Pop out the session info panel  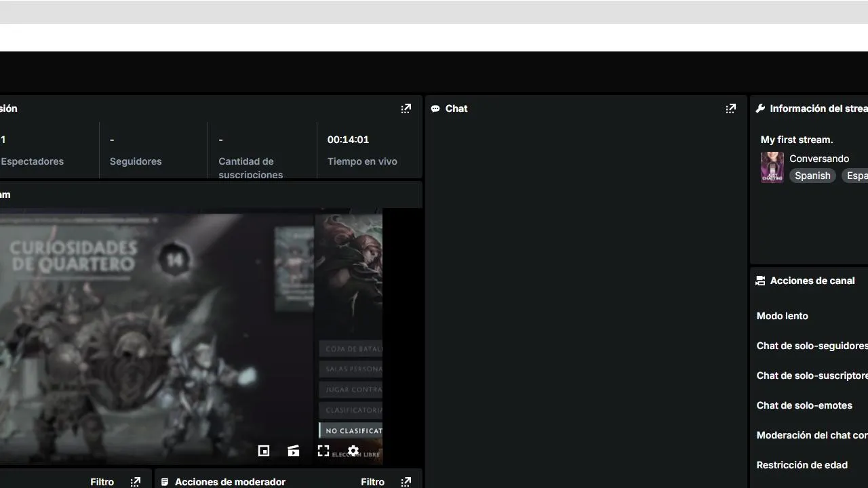[406, 108]
